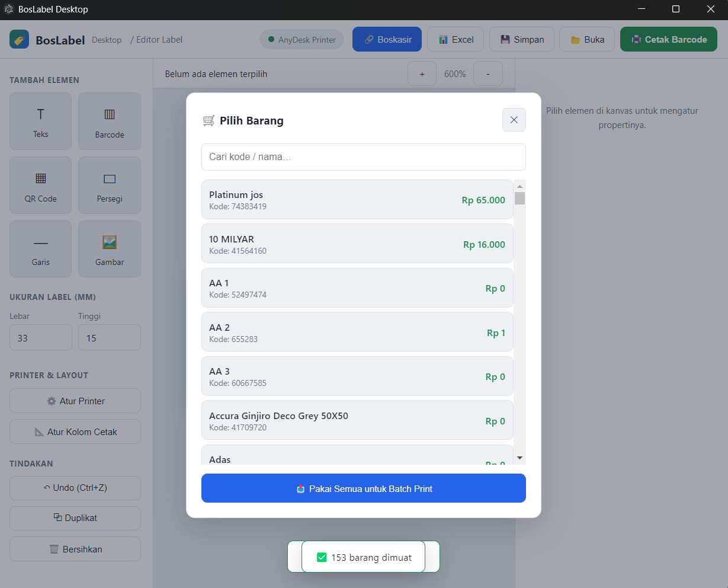728x588 pixels.
Task: Open a file with Buka
Action: coord(587,40)
